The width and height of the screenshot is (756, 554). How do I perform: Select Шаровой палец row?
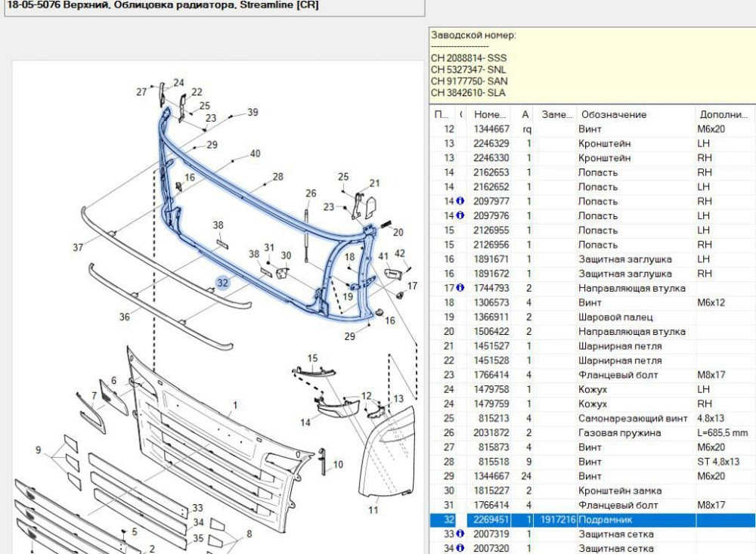pyautogui.click(x=615, y=317)
